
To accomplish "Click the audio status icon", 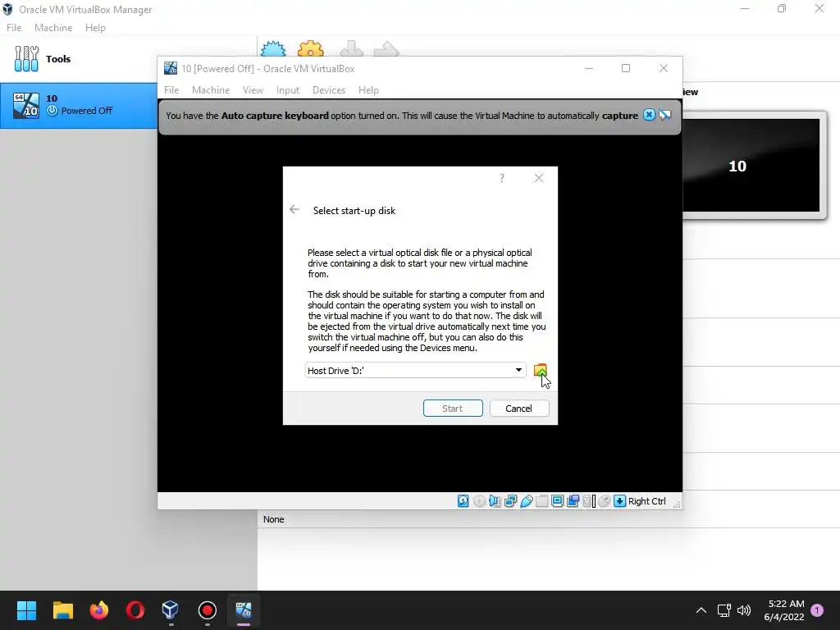I will coord(495,501).
